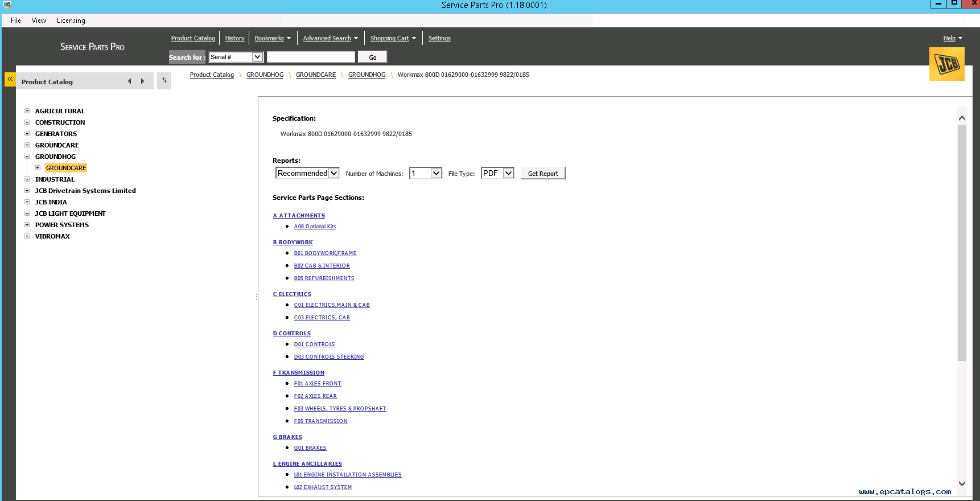Open F03 WHEELS, TYRES & PROPSHAFT link
This screenshot has height=501, width=980.
pyautogui.click(x=340, y=409)
